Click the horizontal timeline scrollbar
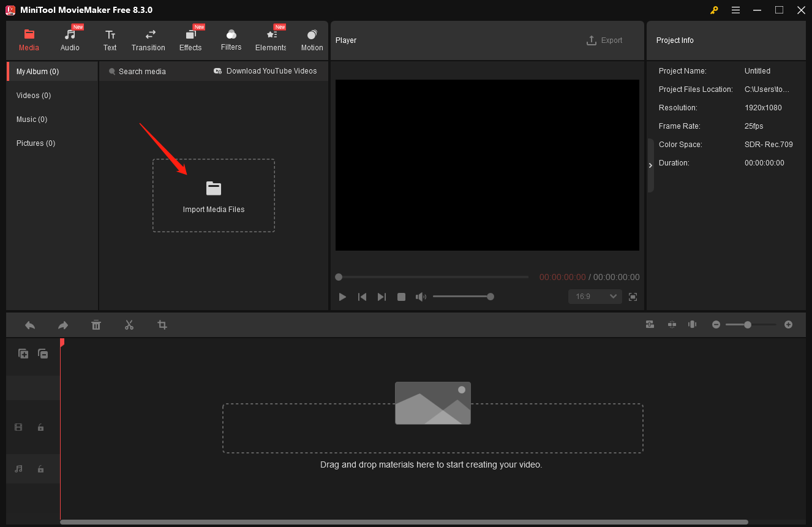Screen dimensions: 812x527 pos(404,522)
